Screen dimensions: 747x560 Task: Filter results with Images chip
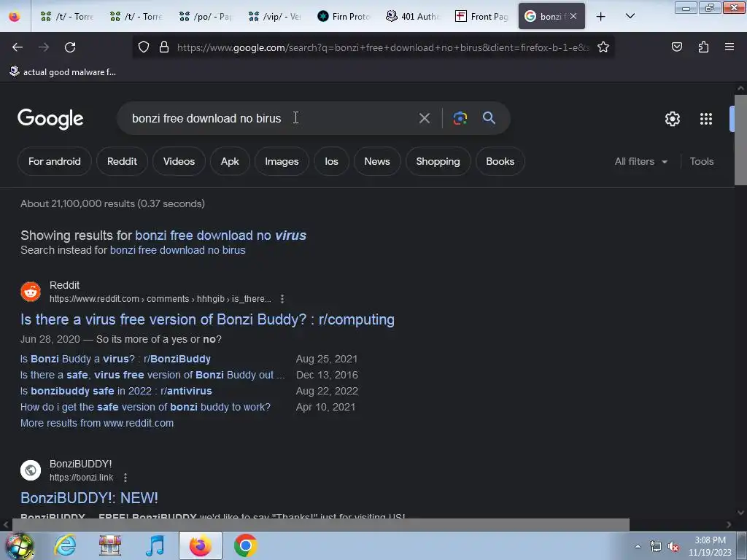tap(282, 161)
